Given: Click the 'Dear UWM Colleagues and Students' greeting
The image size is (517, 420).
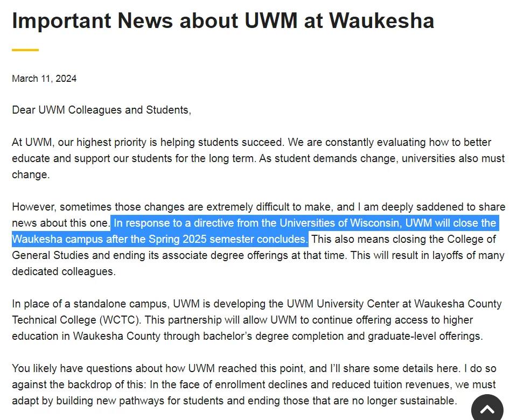Looking at the screenshot, I should click(x=102, y=110).
